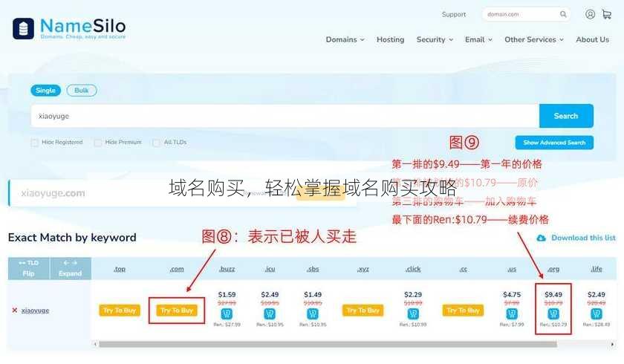The image size is (624, 364).
Task: Click the .org column header
Action: (553, 269)
